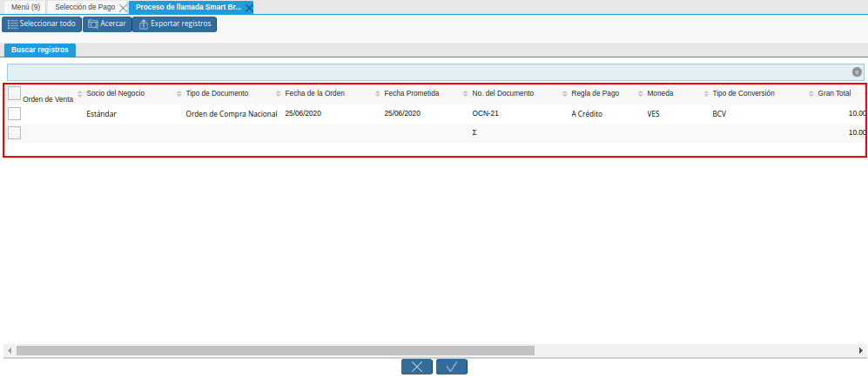Click the Fecha de la Orden header text
Image resolution: width=868 pixels, height=378 pixels.
tap(315, 93)
